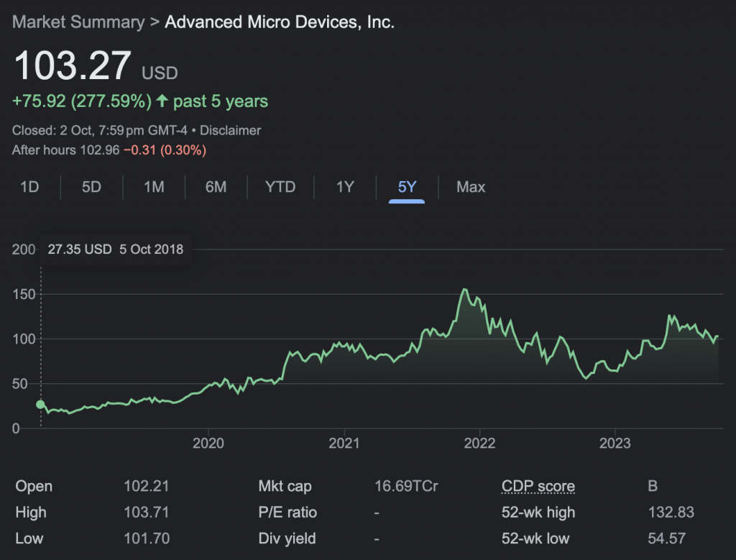Click the active 5Y tab
736x560 pixels.
pos(407,188)
